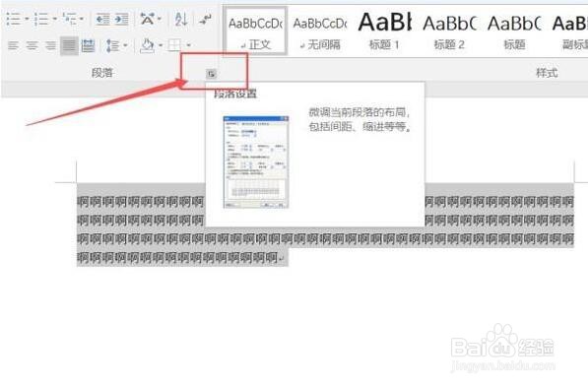This screenshot has height=386, width=588.
Task: Center the paragraph text
Action: pyautogui.click(x=32, y=45)
